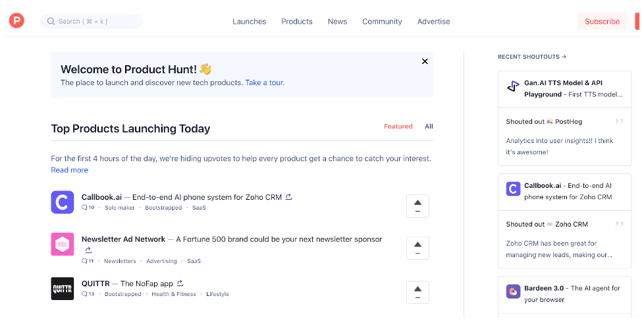Switch to the Featured filter
The height and width of the screenshot is (323, 644).
coord(398,126)
